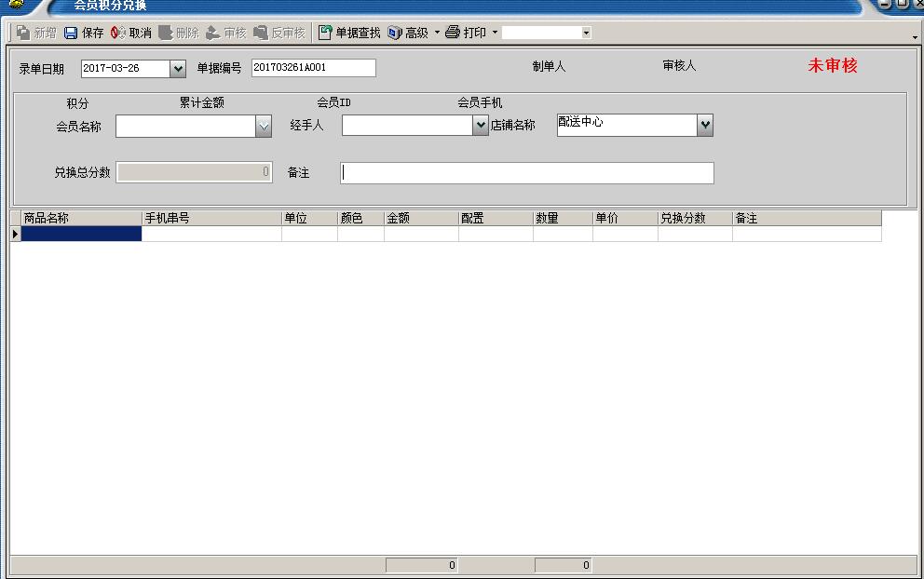Click the footer 数量 total box
This screenshot has width=924, height=579.
coord(564,565)
